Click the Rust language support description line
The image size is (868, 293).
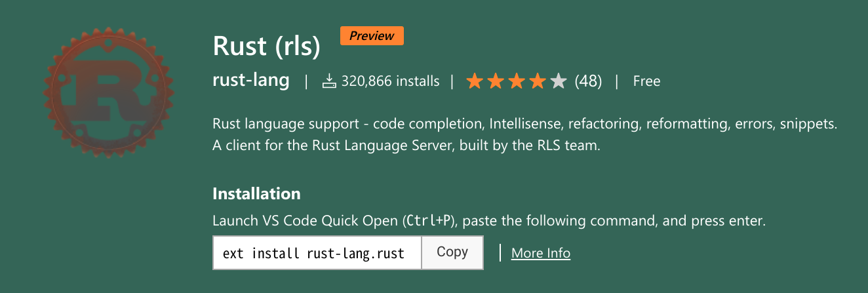526,124
